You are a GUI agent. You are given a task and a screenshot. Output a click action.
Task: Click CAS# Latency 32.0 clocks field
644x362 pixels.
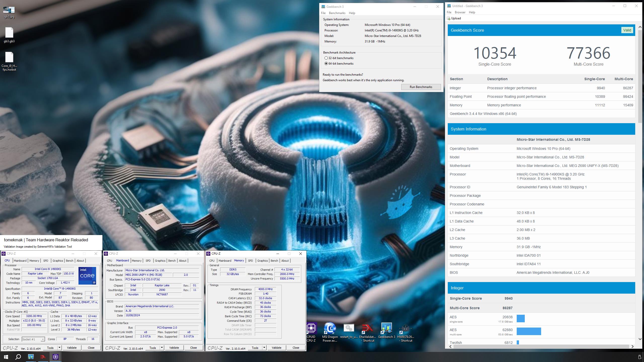click(265, 298)
